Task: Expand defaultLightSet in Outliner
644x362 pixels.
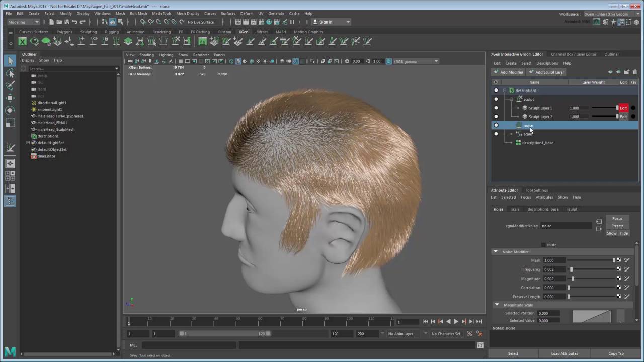Action: click(28, 143)
